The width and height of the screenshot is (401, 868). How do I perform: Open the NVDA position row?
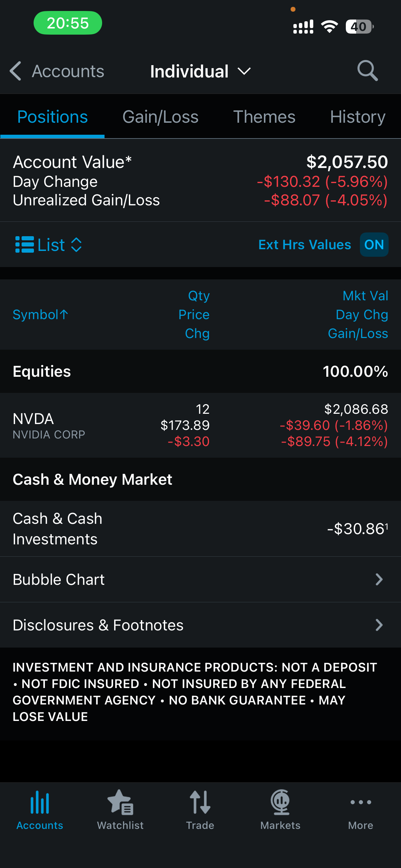point(200,425)
